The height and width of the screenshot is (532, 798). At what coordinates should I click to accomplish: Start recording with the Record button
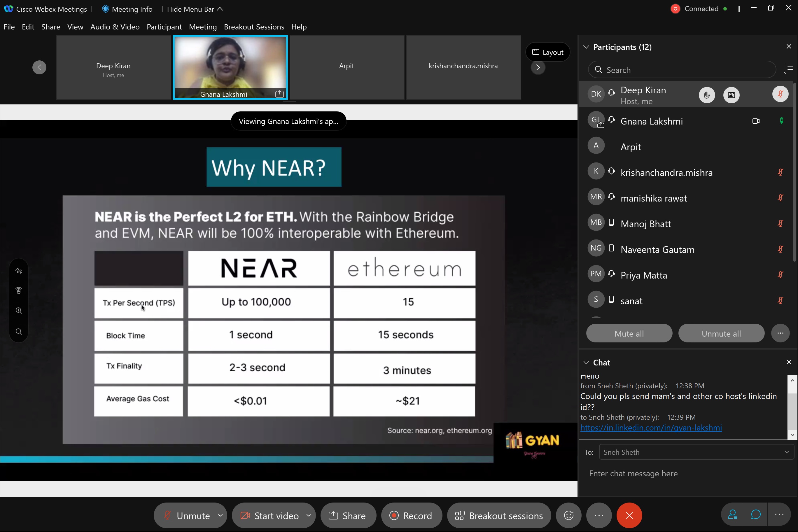pos(411,515)
